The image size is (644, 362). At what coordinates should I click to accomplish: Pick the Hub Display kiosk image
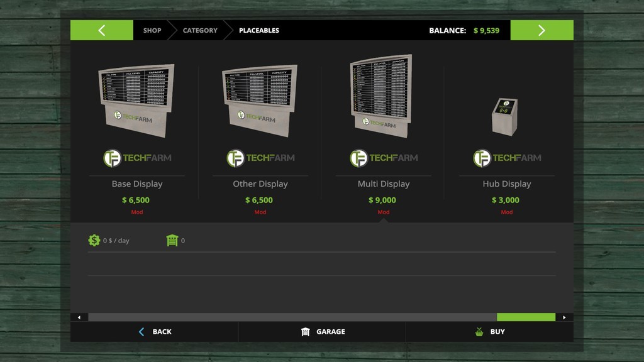point(504,116)
